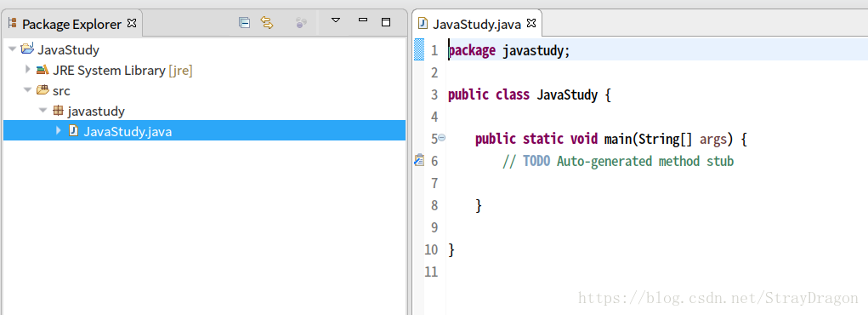Click the line 1 gutter marker
Screen dimensions: 868x315
point(419,50)
